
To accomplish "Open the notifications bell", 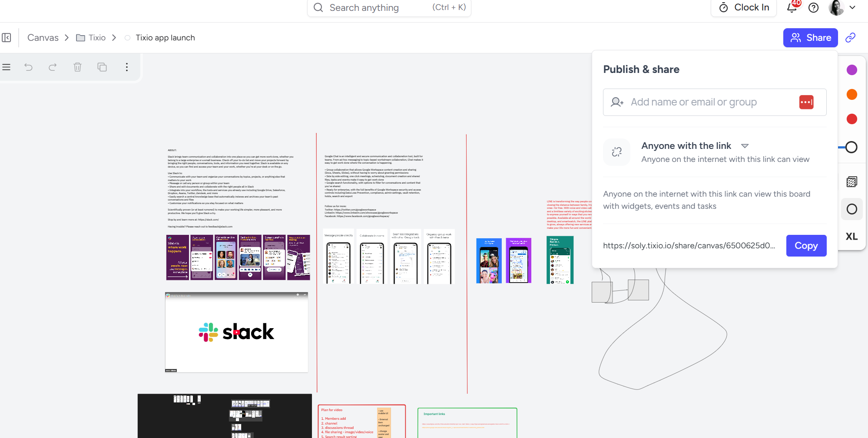I will 792,7.
